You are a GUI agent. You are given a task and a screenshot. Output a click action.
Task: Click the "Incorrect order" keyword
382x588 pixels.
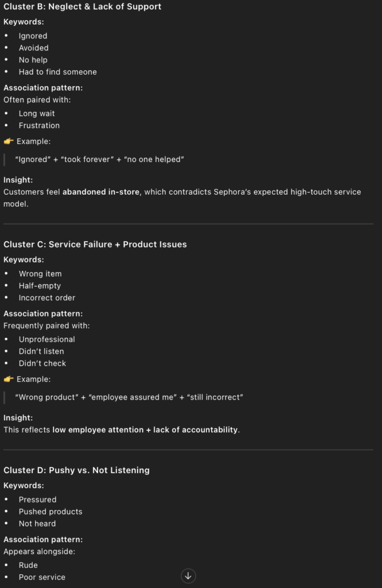tap(47, 297)
